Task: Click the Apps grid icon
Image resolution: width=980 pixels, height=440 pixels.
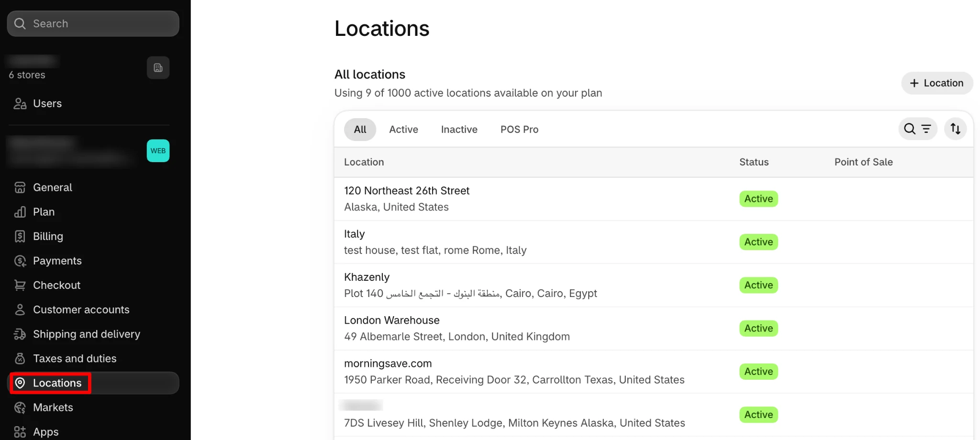Action: coord(20,431)
